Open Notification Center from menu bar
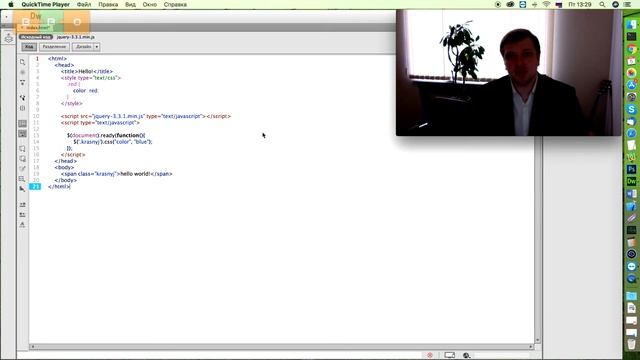This screenshot has width=640, height=360. (627, 4)
